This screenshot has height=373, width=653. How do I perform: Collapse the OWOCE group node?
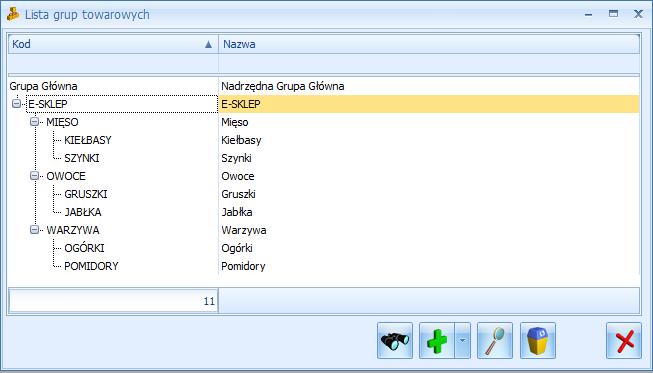[35, 176]
